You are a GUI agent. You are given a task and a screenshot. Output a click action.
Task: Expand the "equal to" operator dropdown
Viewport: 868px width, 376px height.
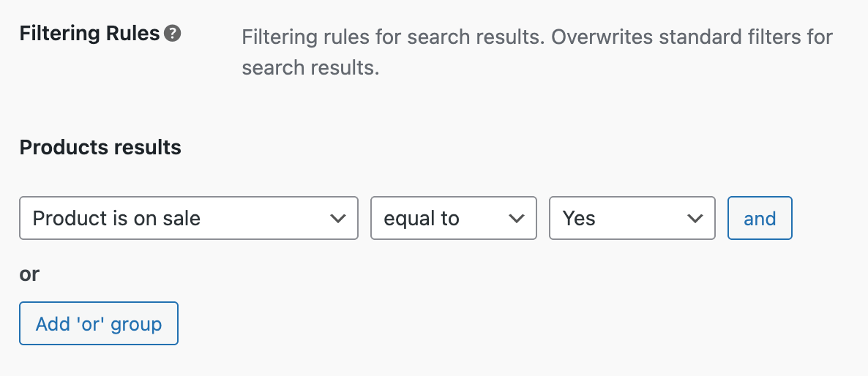[454, 218]
